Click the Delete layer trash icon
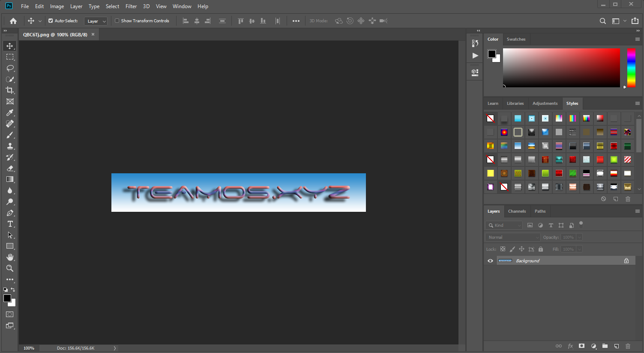 tap(628, 346)
